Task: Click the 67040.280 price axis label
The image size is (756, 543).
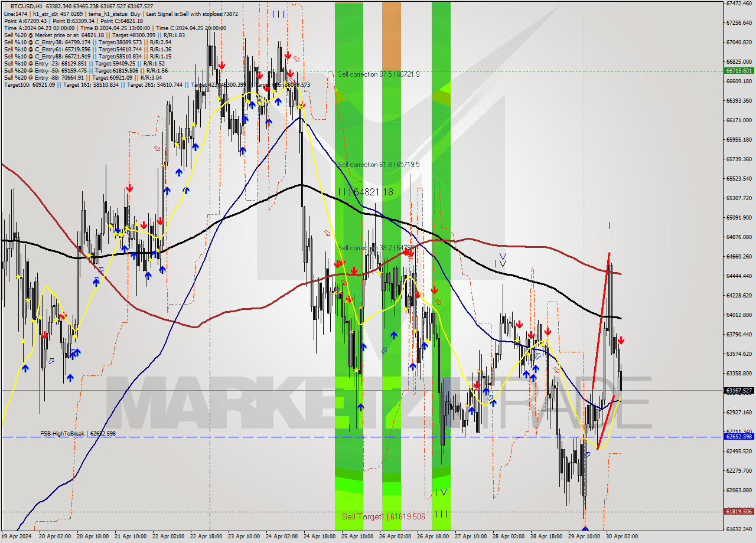Action: click(x=739, y=42)
